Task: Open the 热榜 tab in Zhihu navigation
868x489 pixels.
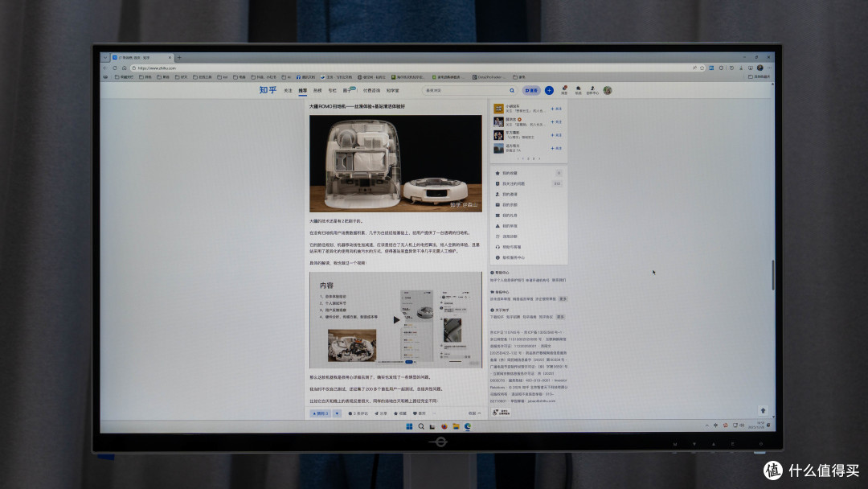Action: coord(317,91)
